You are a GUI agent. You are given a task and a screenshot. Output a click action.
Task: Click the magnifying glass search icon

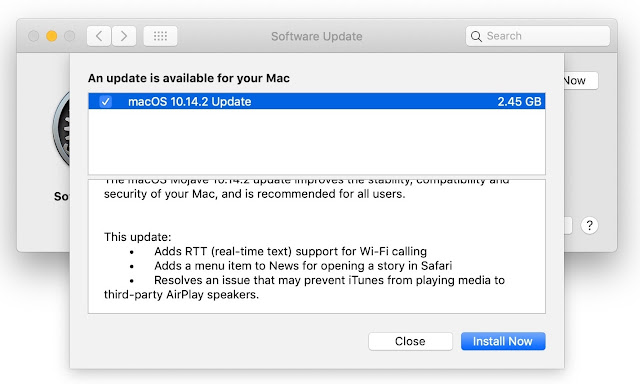pyautogui.click(x=476, y=36)
